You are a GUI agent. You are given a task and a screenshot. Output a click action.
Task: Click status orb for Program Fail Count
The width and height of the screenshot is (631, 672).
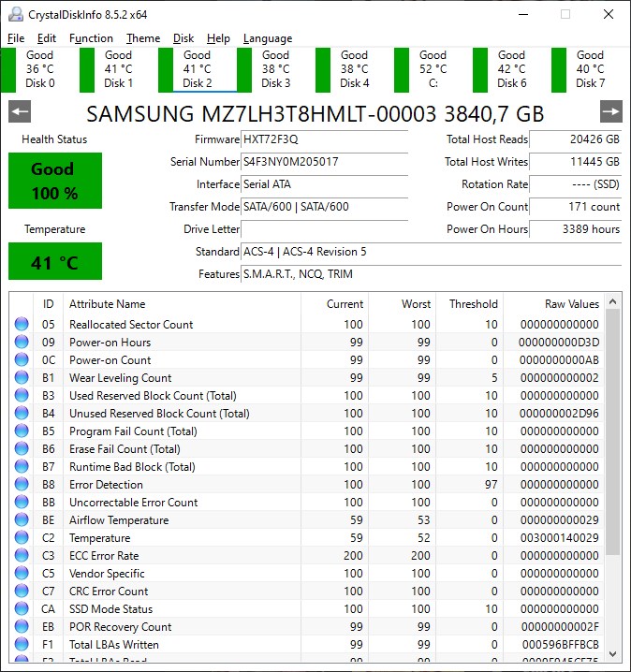coord(22,431)
